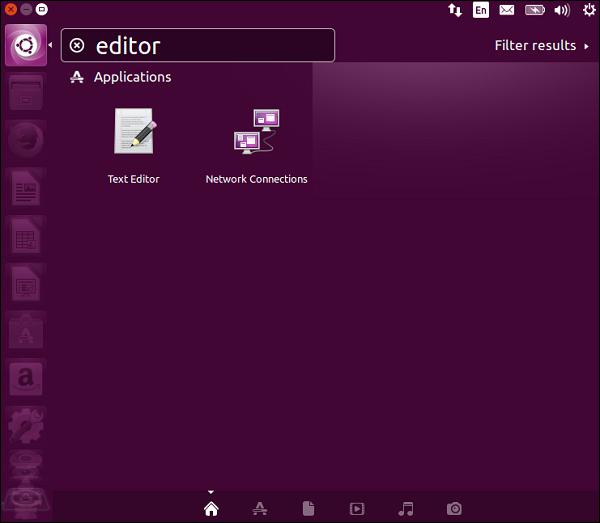600x523 pixels.
Task: Click into the search field containing 'editor'
Action: click(x=210, y=46)
